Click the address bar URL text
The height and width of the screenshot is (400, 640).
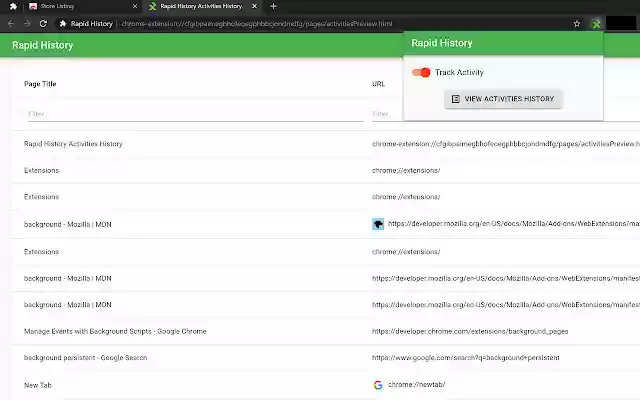click(x=257, y=24)
